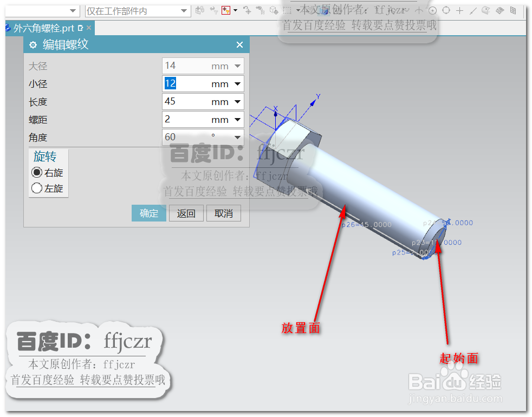The height and width of the screenshot is (417, 532).
Task: Click the type filter cubes icon
Action: (200, 10)
